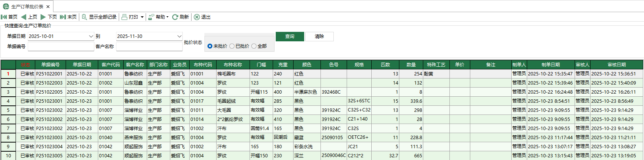644x160 pixels.
Task: Sort by 状态 column header
Action: point(25,64)
